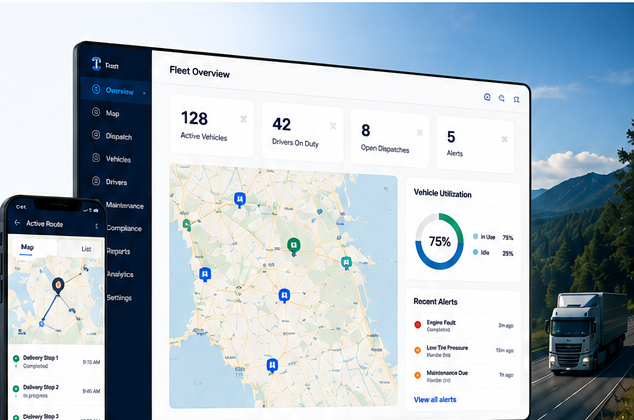Click the X icon on Alerts card
This screenshot has width=634, height=420.
coord(505,139)
